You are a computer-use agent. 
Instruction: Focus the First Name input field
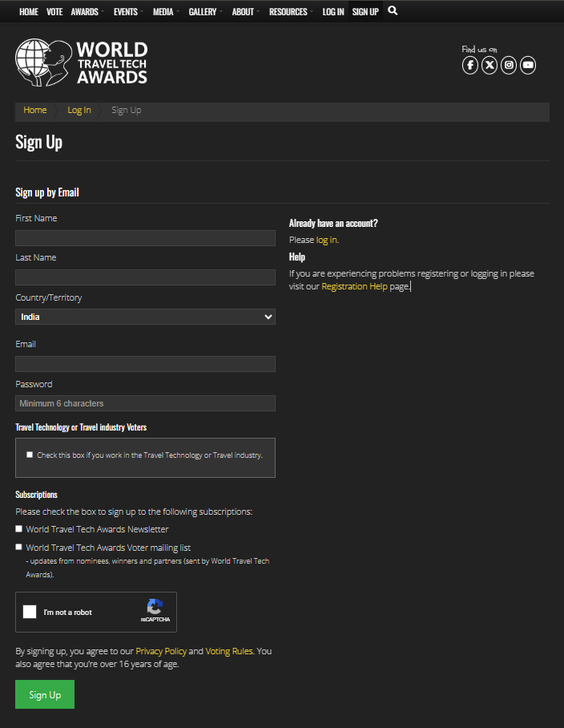(145, 238)
